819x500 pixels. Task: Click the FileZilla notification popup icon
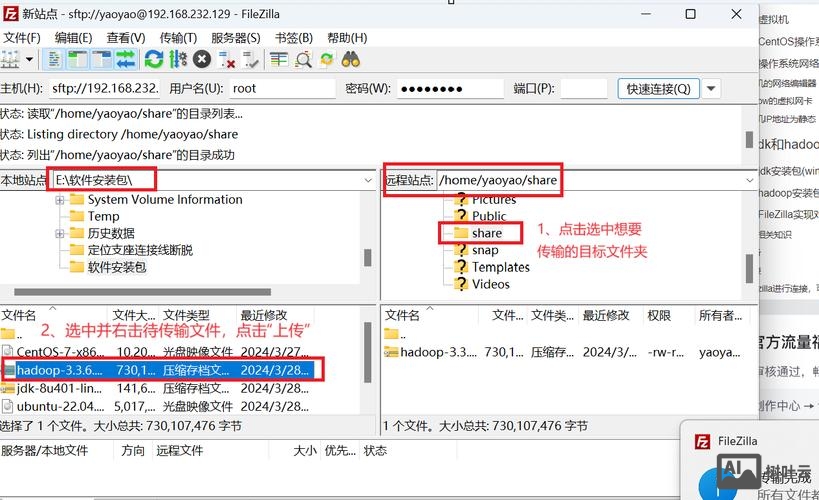coord(703,441)
